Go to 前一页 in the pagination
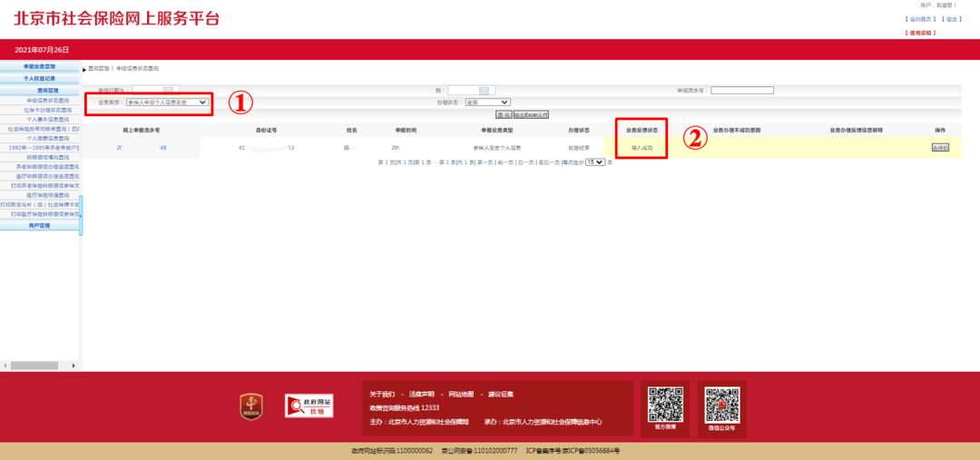 [x=505, y=161]
